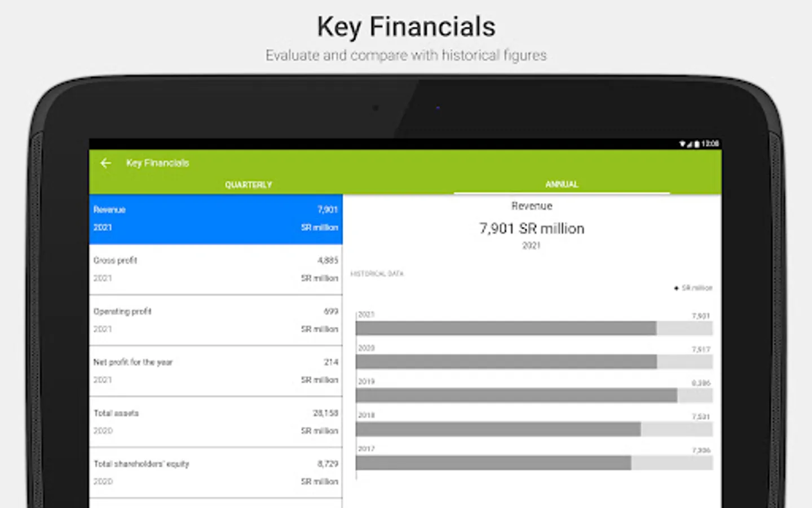
Task: Click the HISTORICAL DATA label
Action: [x=377, y=274]
